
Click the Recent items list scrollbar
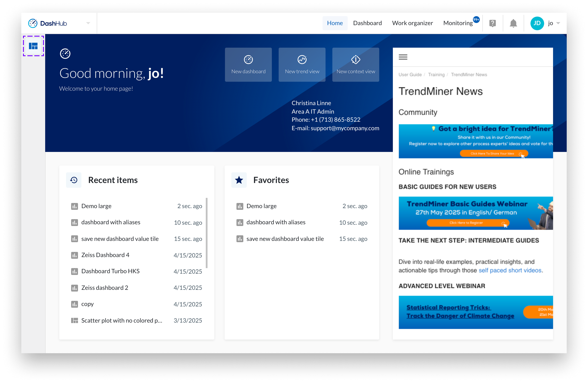[206, 233]
